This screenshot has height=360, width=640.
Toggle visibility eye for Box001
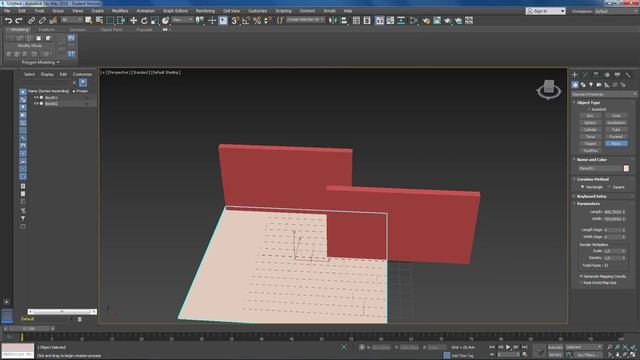36,98
